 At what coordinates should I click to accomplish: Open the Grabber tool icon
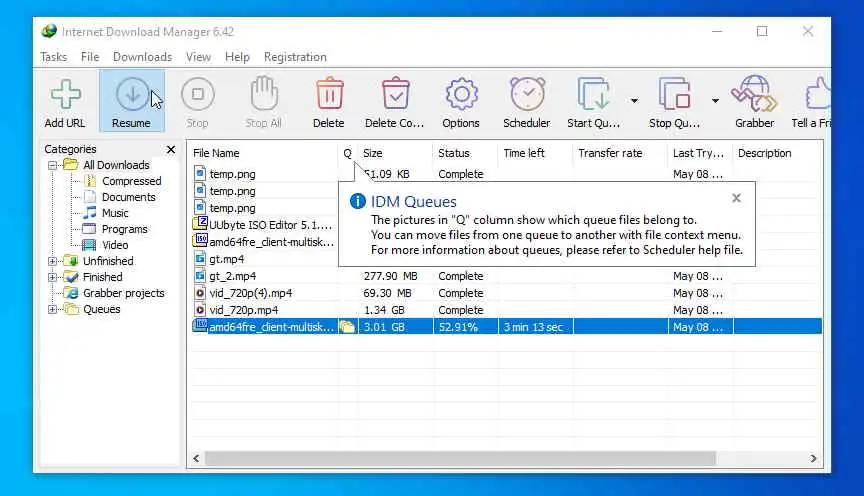coord(754,93)
